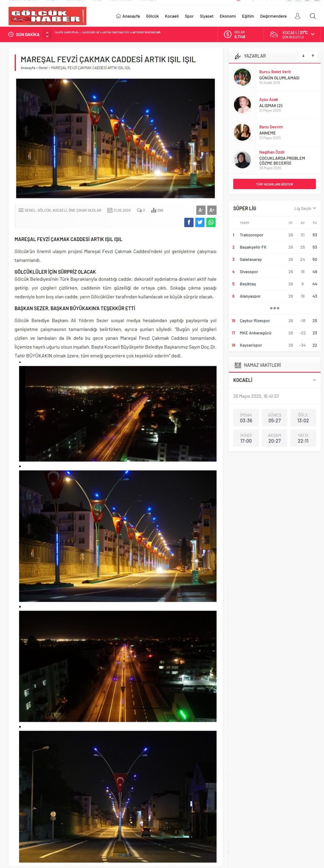Open the user account icon
The width and height of the screenshot is (324, 868).
point(297,16)
